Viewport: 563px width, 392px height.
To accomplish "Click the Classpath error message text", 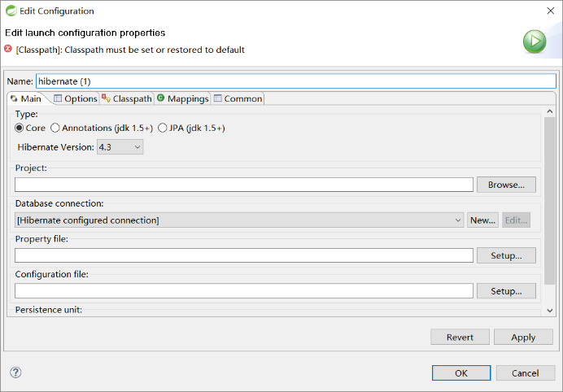I will tap(130, 50).
